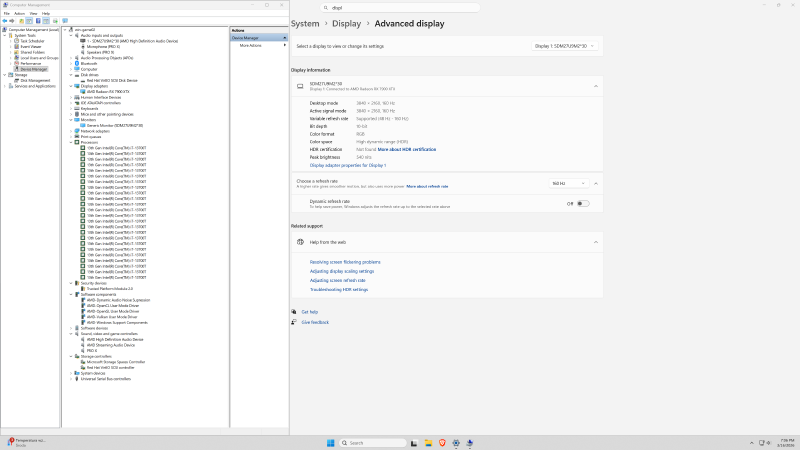Select AMD-Vulkan User Mode Driver entry

[112, 317]
